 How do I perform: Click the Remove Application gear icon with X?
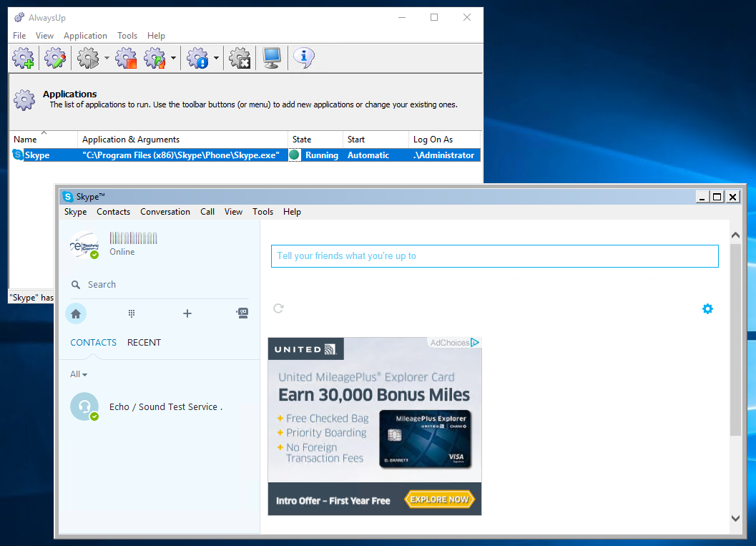[x=240, y=58]
